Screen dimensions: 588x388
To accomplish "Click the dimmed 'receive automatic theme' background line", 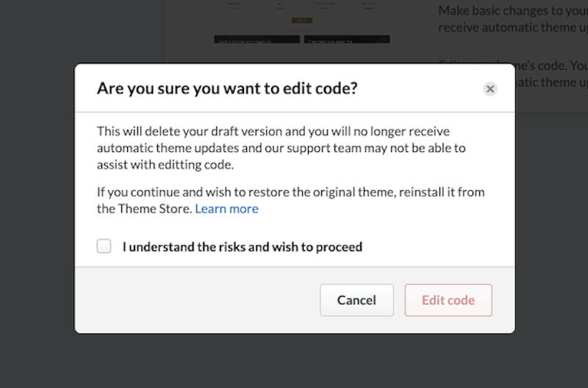I will tap(512, 28).
